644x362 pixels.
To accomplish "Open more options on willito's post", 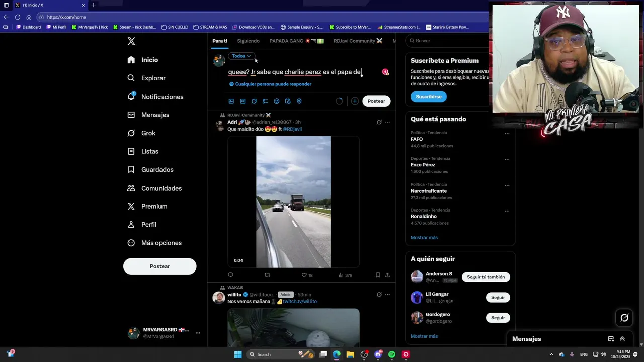I will [387, 295].
